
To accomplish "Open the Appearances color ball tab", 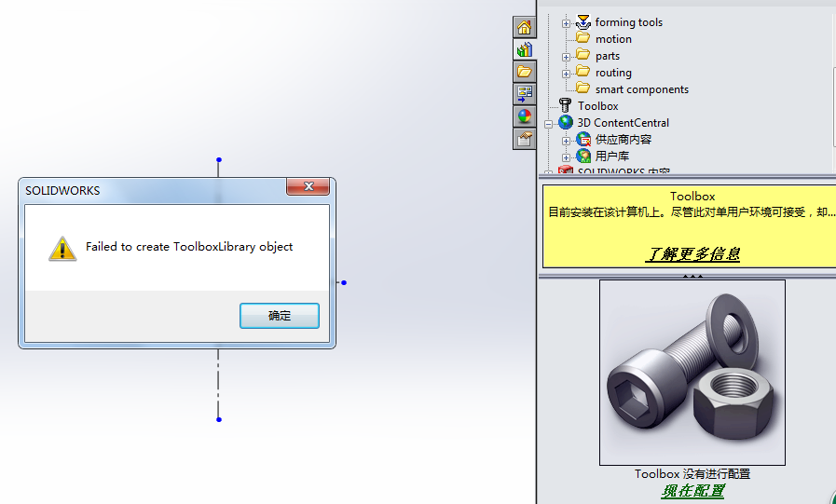I will pos(525,116).
